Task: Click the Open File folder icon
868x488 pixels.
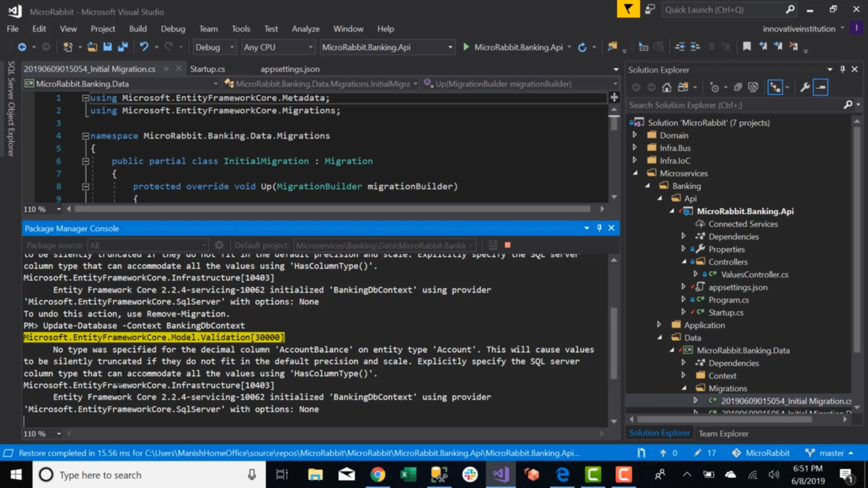Action: tap(92, 47)
